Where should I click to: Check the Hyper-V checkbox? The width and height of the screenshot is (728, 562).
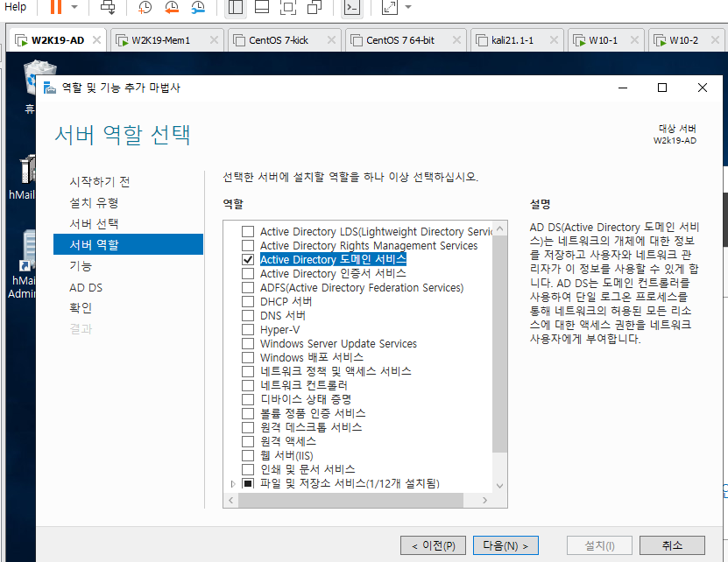pyautogui.click(x=248, y=329)
